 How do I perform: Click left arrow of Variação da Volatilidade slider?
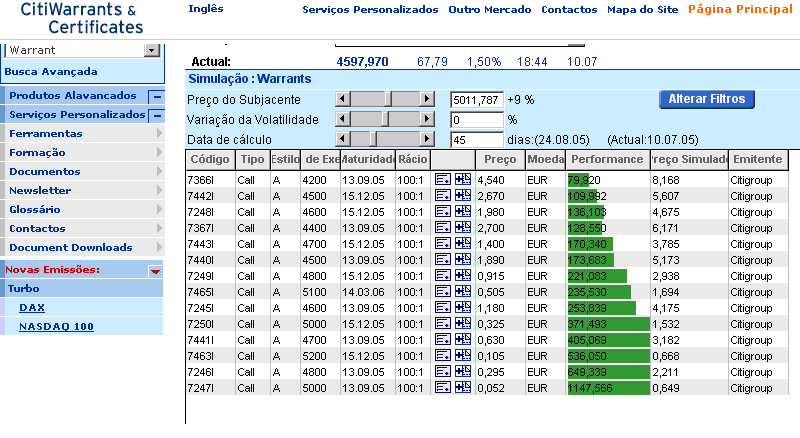click(342, 119)
